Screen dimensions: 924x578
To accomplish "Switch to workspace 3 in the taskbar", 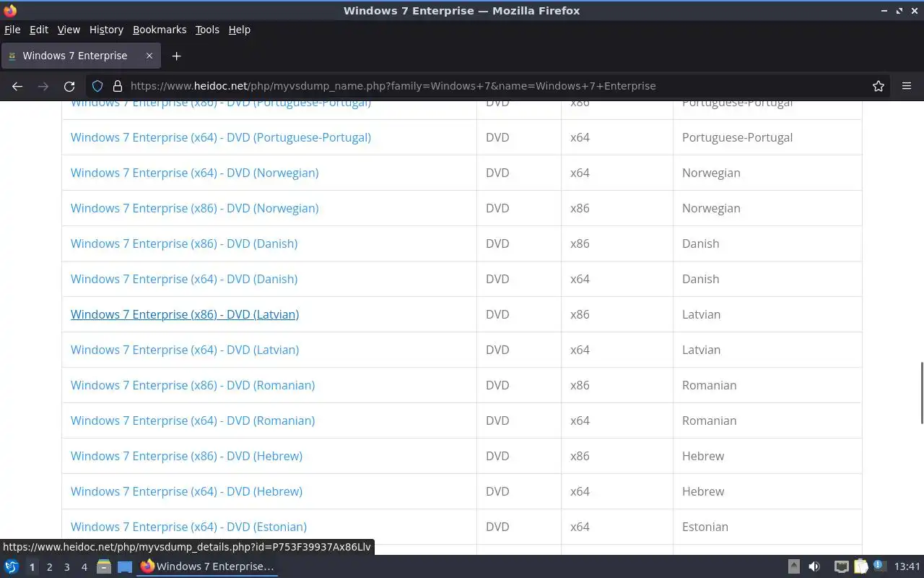I will (66, 567).
